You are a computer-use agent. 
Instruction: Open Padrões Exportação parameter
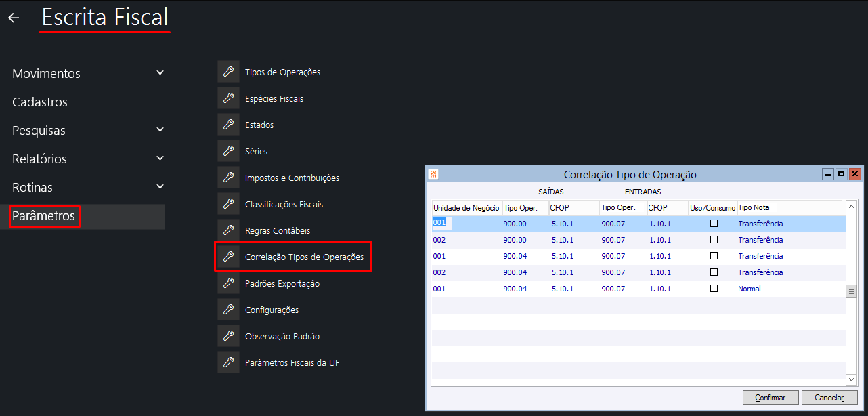[282, 283]
